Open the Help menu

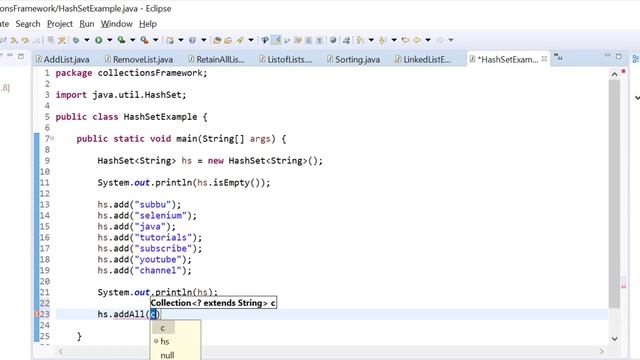point(148,24)
